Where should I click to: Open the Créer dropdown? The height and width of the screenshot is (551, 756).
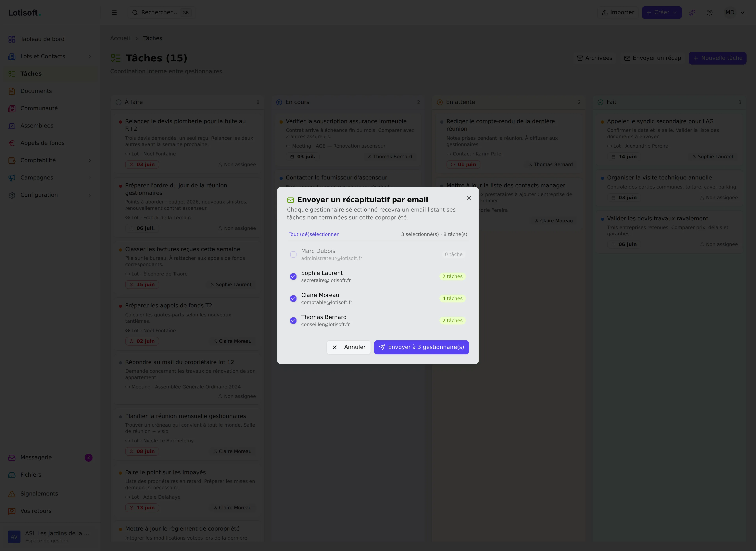tap(661, 13)
